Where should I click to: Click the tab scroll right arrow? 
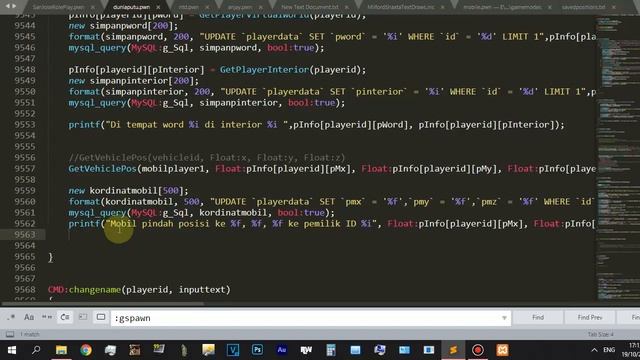[14, 6]
